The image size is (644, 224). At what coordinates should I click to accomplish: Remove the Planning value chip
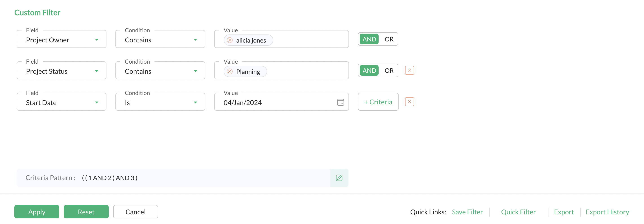click(229, 72)
